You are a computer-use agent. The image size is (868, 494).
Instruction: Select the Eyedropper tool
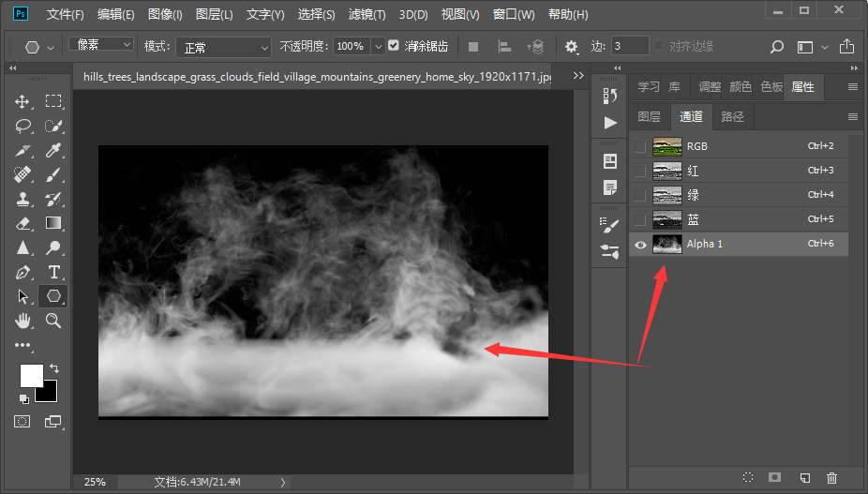(x=54, y=150)
